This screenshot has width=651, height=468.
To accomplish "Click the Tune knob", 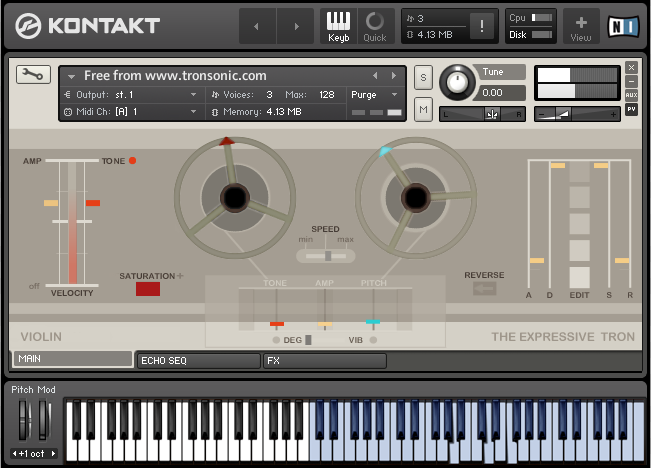I will [x=458, y=82].
